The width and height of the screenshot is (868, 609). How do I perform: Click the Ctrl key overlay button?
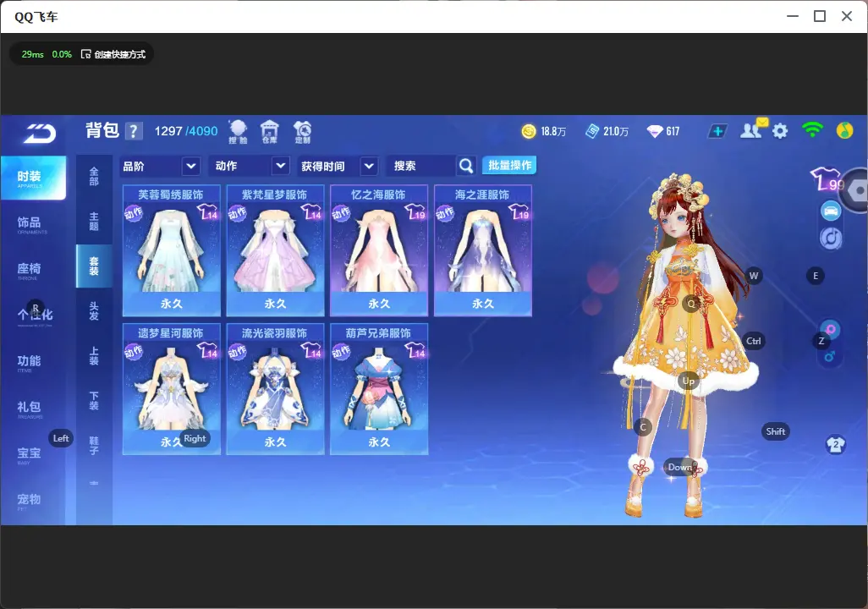pyautogui.click(x=754, y=341)
